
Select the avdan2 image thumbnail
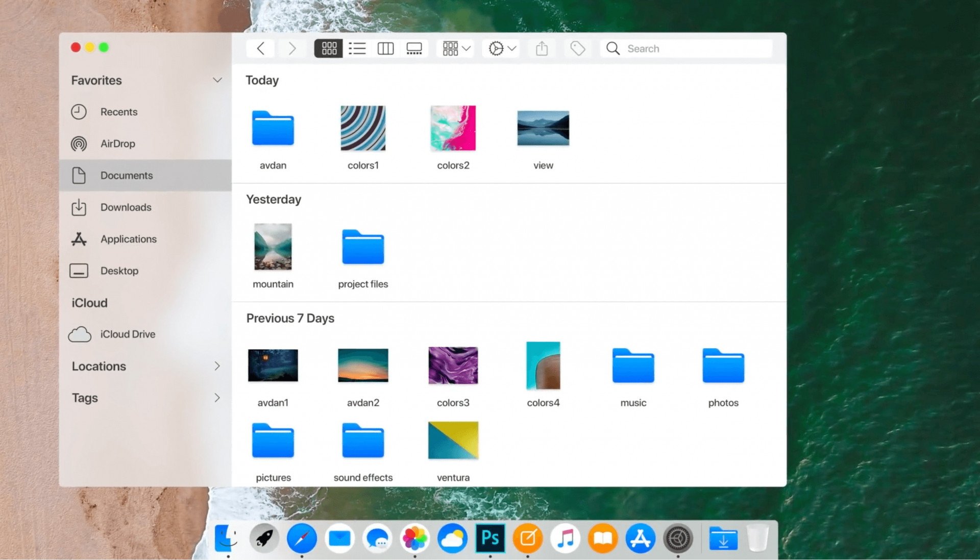coord(363,366)
